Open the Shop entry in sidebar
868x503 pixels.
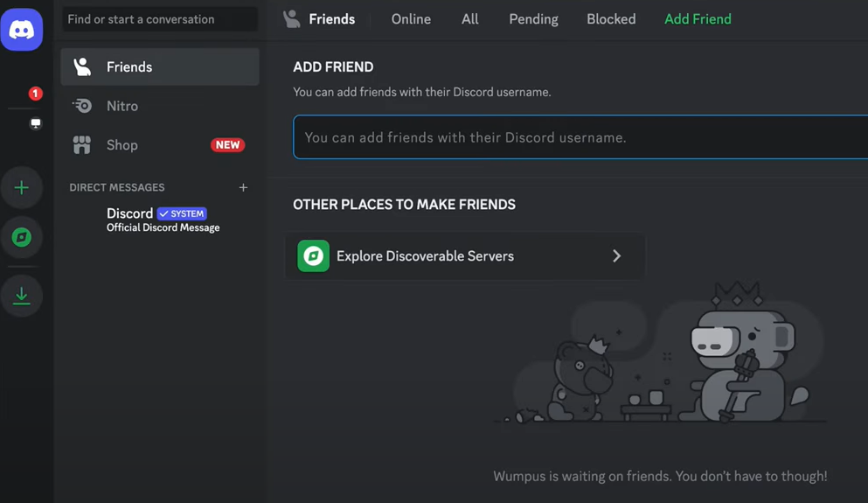tap(160, 145)
